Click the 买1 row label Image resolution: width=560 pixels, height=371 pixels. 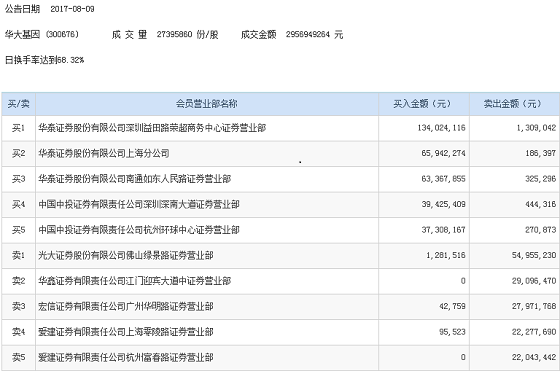[x=19, y=128]
